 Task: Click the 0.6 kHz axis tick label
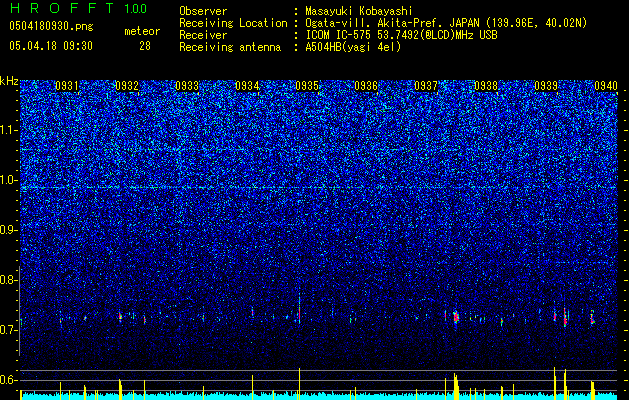click(x=9, y=380)
